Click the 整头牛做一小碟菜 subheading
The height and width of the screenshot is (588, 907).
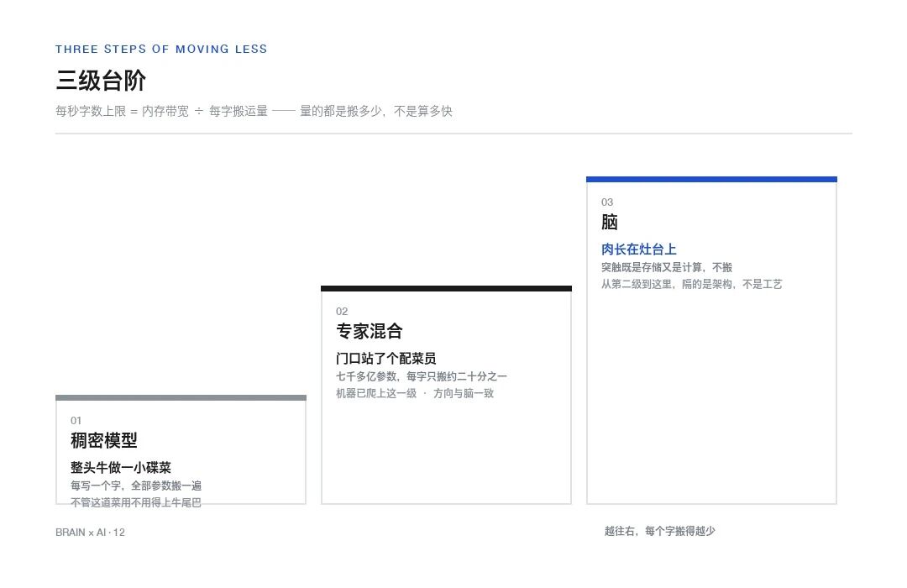121,468
